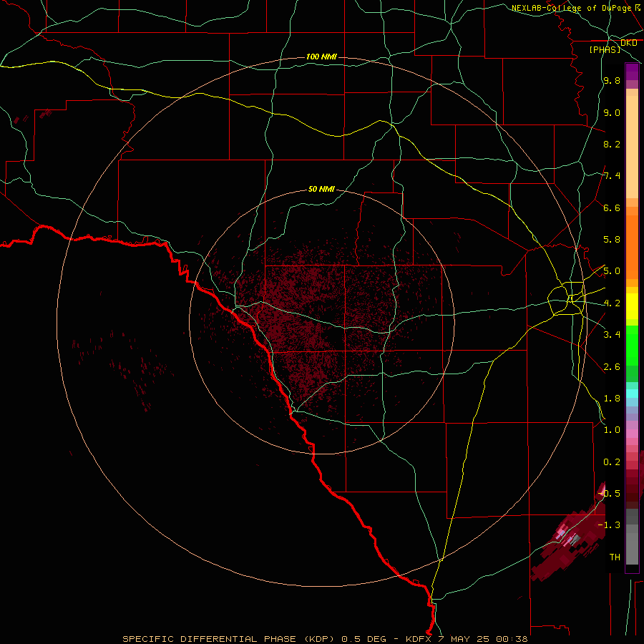Click the 5.0 scale value

[x=612, y=271]
